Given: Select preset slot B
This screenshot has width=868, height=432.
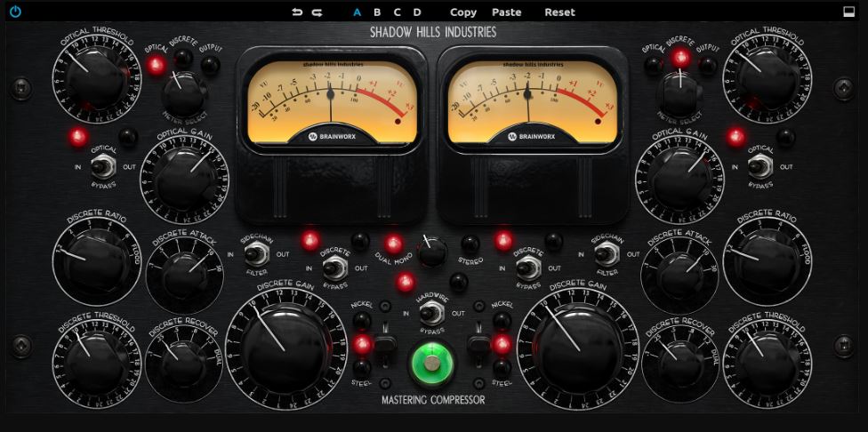Looking at the screenshot, I should click(377, 12).
